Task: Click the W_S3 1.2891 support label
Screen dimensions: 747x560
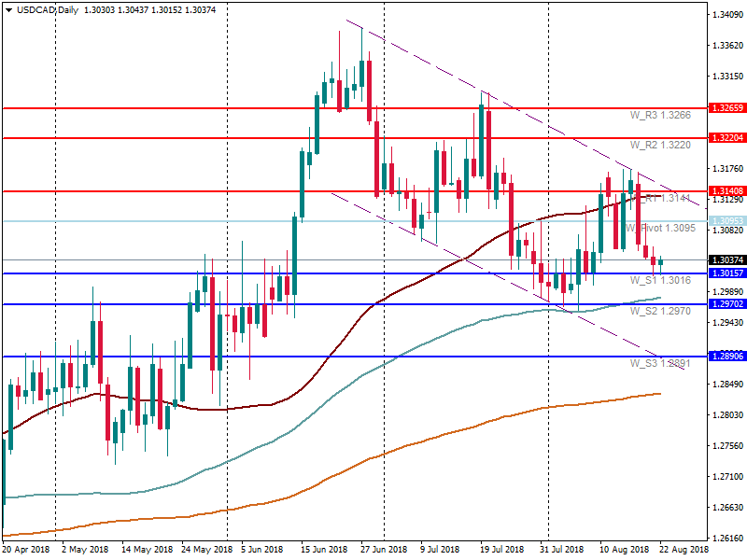Action: tap(660, 363)
